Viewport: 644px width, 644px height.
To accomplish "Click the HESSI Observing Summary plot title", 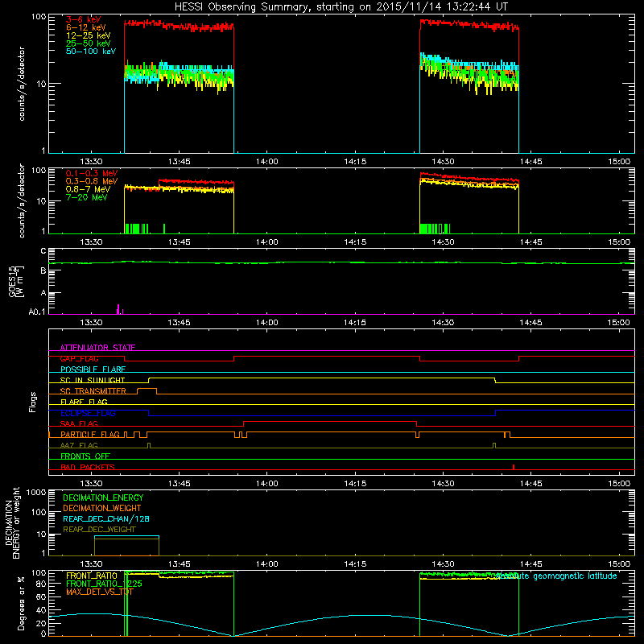I will 341,7.
